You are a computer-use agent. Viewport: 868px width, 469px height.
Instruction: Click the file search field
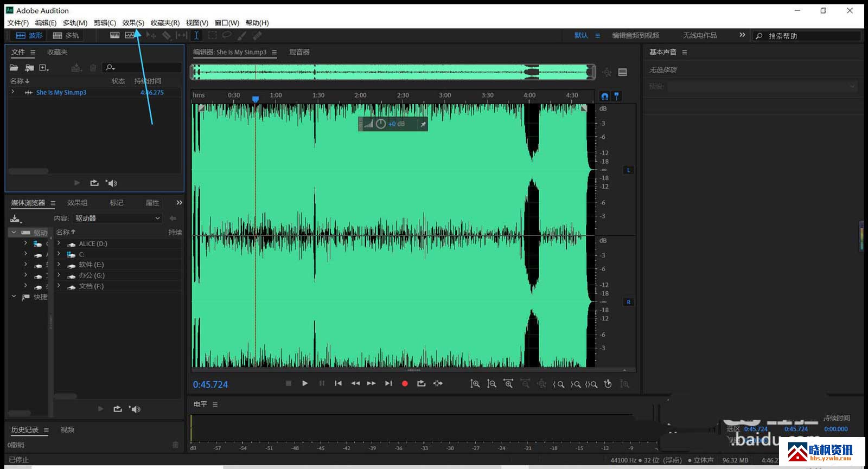pyautogui.click(x=142, y=67)
